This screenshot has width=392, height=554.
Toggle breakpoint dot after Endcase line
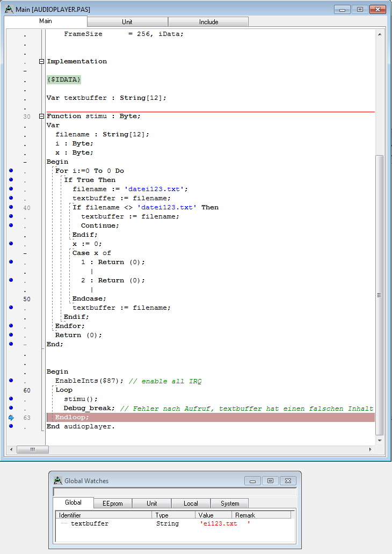tap(11, 308)
